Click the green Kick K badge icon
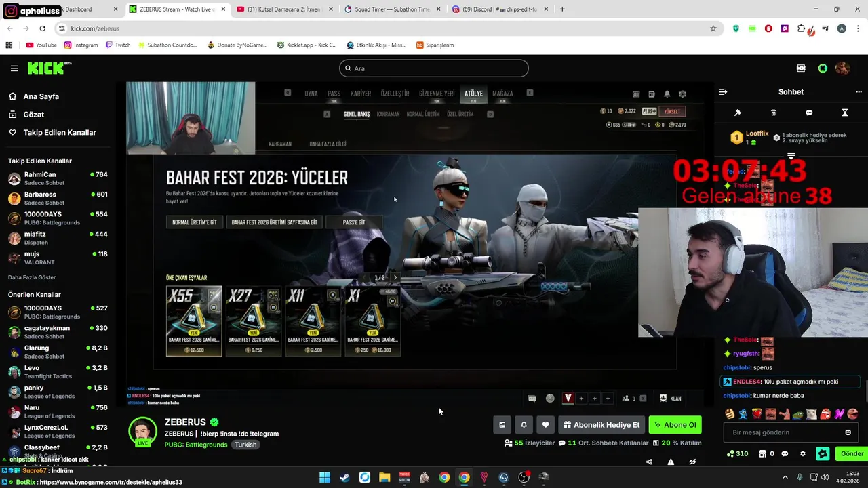 pos(823,68)
